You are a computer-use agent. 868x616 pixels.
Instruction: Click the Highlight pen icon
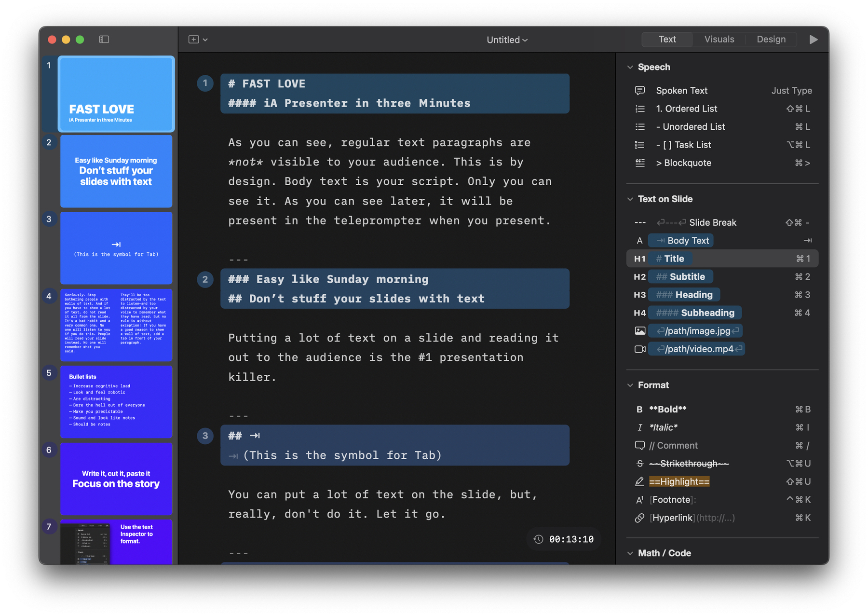(x=639, y=481)
